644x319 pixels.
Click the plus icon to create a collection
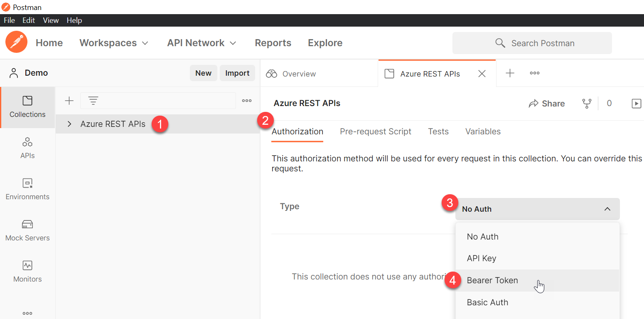pos(69,101)
